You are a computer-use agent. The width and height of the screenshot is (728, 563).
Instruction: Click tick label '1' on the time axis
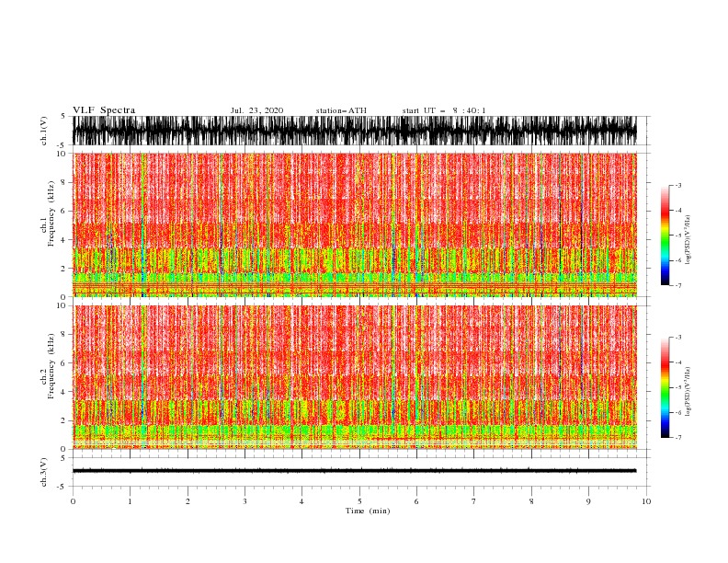pyautogui.click(x=130, y=501)
